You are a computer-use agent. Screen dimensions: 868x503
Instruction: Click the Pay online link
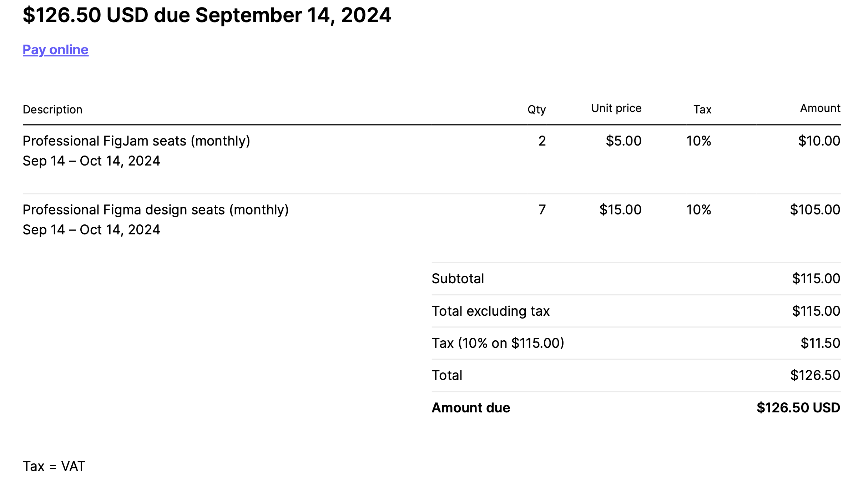click(x=55, y=50)
